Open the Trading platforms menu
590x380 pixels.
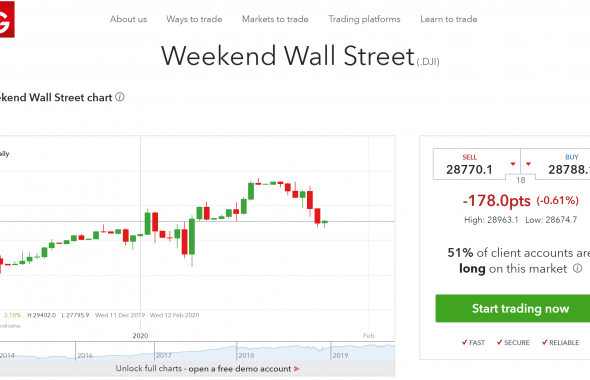pyautogui.click(x=364, y=19)
